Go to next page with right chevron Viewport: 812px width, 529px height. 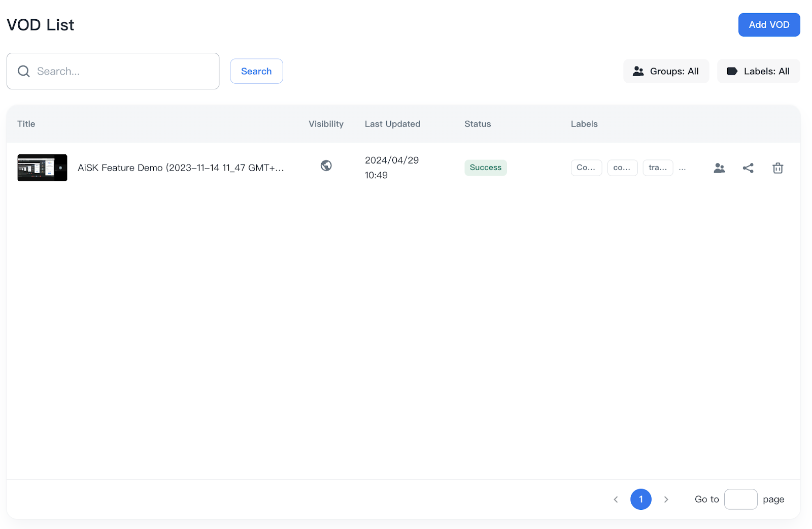point(666,500)
